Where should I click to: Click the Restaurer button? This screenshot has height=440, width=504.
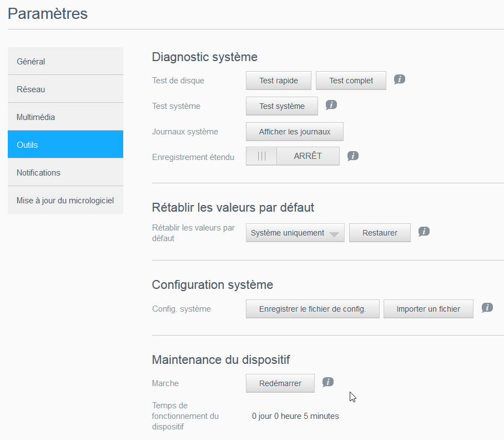tap(380, 233)
